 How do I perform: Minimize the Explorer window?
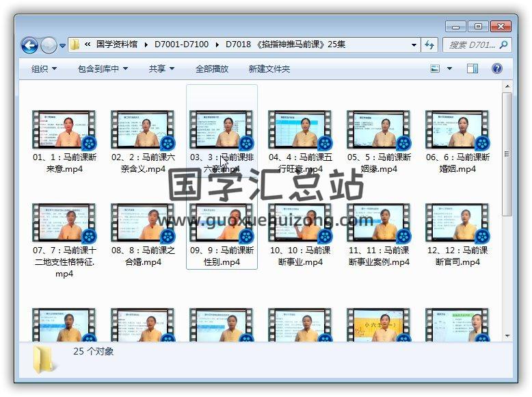(455, 27)
